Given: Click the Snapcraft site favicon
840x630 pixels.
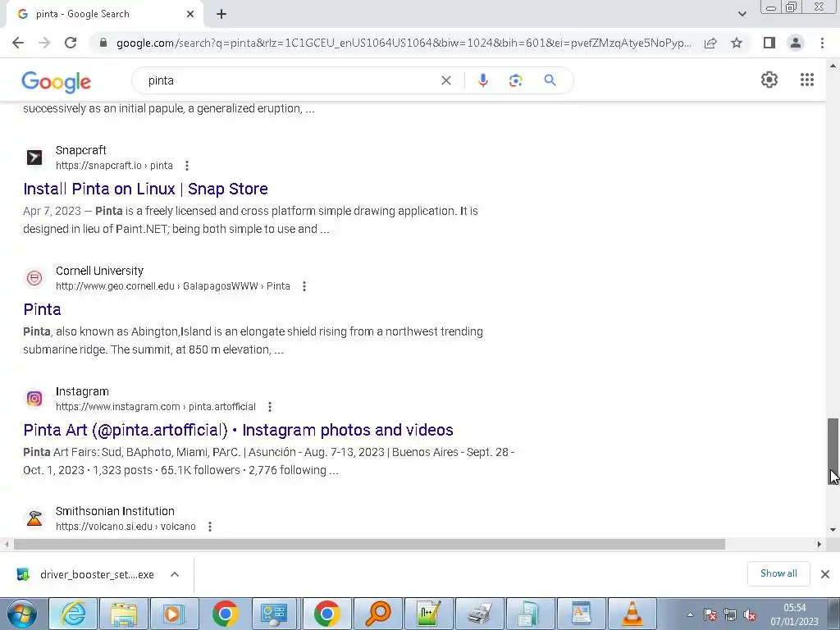Looking at the screenshot, I should tap(34, 157).
